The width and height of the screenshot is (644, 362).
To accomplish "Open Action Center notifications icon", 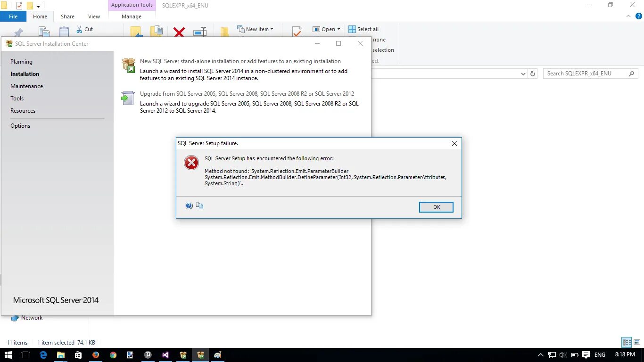I will (586, 355).
